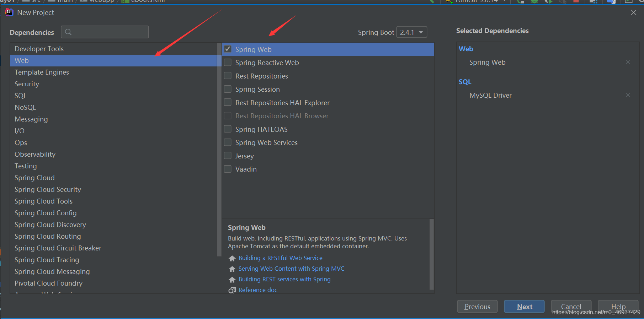Select the Spring Cloud category
Screen dimensions: 644x319
[x=113, y=178]
